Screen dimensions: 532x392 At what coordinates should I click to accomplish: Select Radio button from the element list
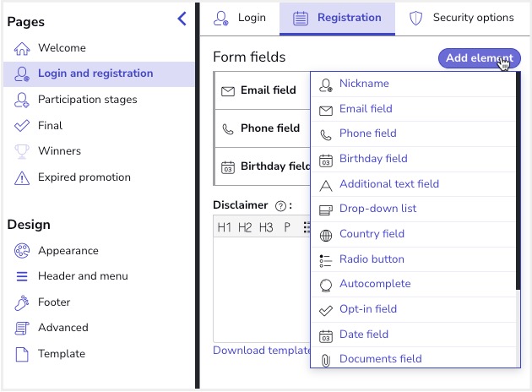tap(372, 259)
